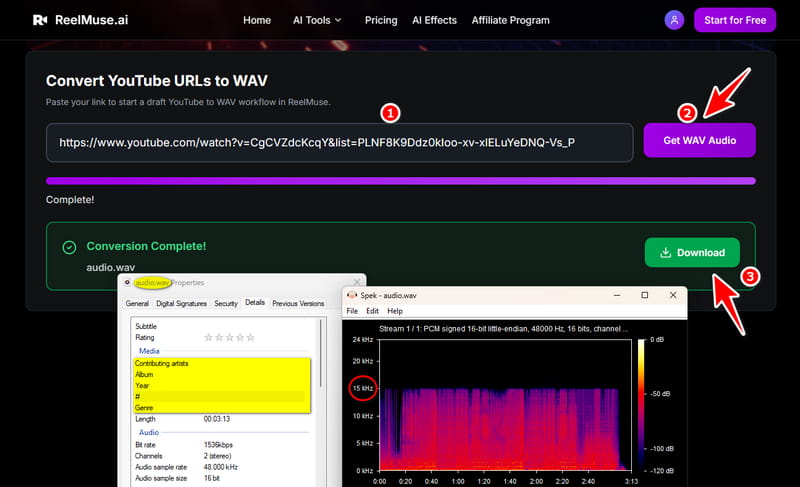Screen dimensions: 800x487
Task: Select the Subtitle property row
Action: (x=221, y=326)
